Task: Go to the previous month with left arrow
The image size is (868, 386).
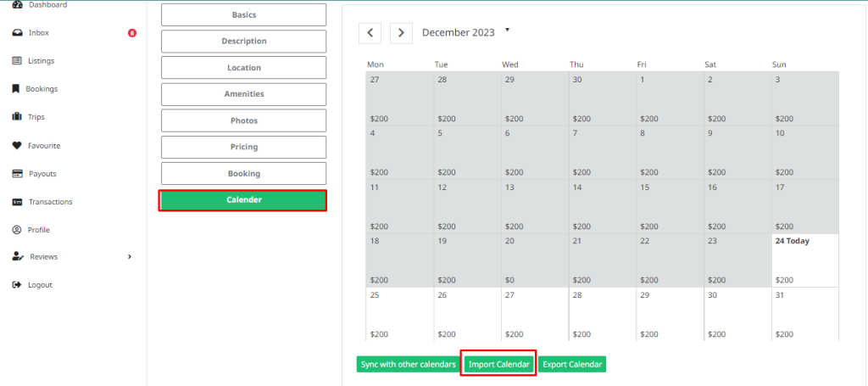Action: [370, 33]
